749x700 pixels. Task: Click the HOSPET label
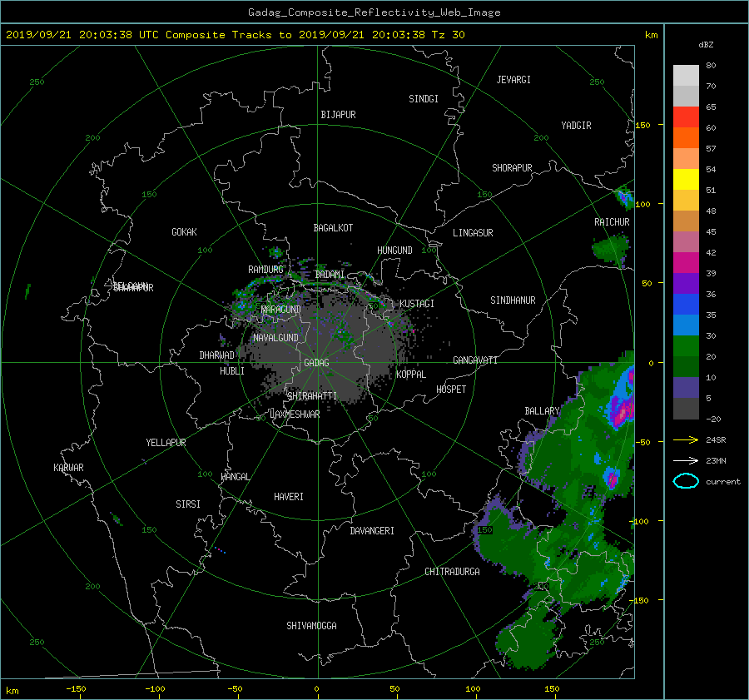[x=451, y=390]
